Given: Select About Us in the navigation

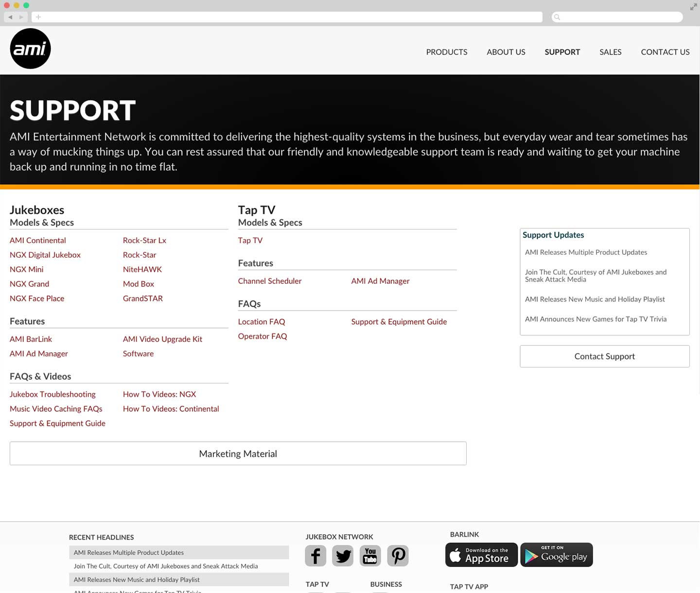Looking at the screenshot, I should tap(506, 52).
